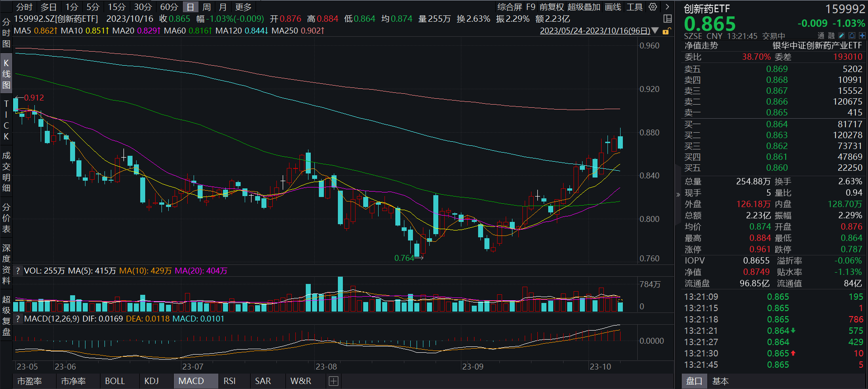Collapse the right quote panel arrow

pos(678,195)
